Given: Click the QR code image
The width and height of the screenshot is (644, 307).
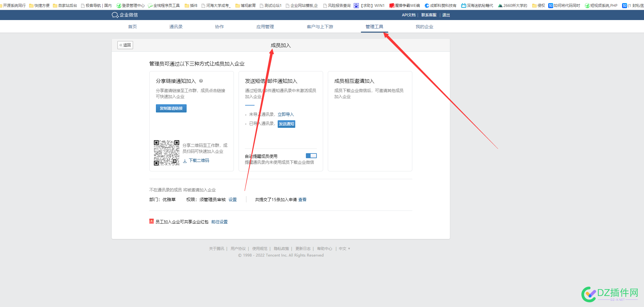Looking at the screenshot, I should pyautogui.click(x=167, y=153).
